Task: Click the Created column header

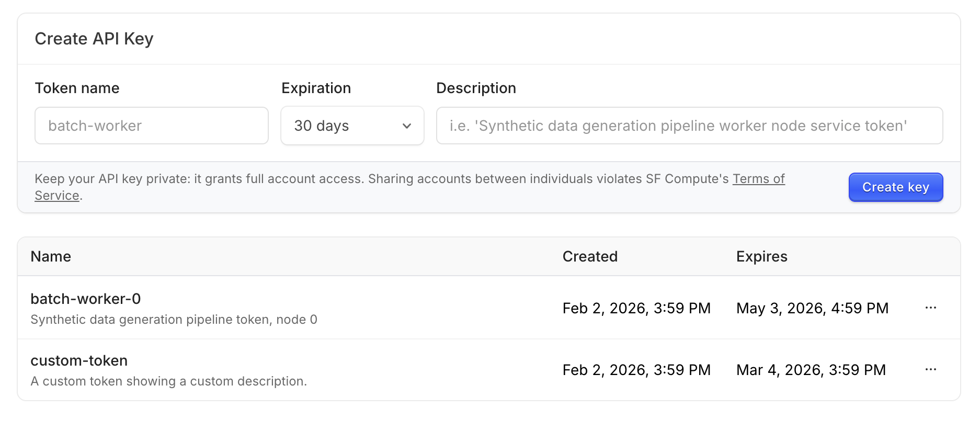Action: [589, 257]
